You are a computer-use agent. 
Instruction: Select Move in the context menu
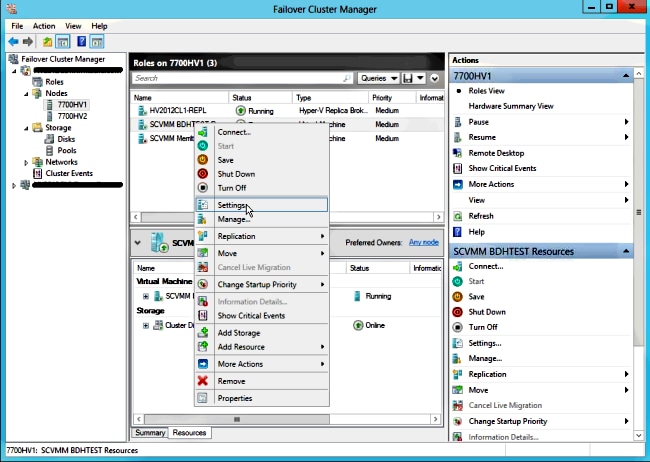[x=262, y=253]
